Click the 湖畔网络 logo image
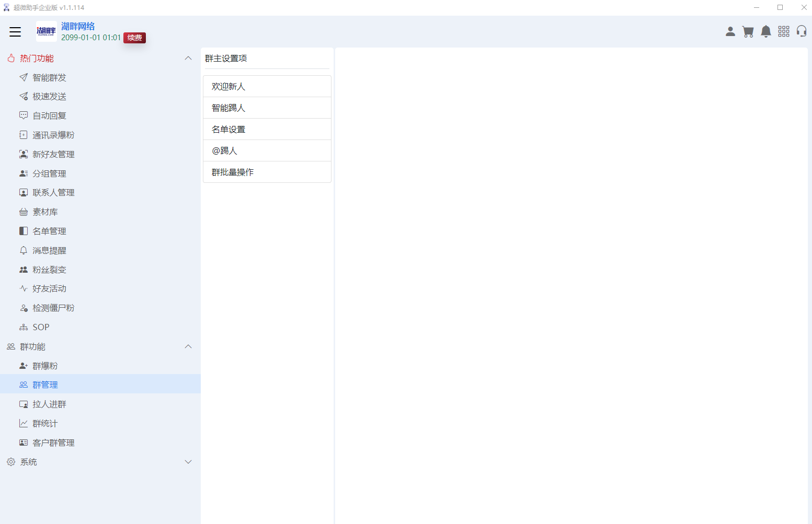The width and height of the screenshot is (812, 524). pos(46,31)
